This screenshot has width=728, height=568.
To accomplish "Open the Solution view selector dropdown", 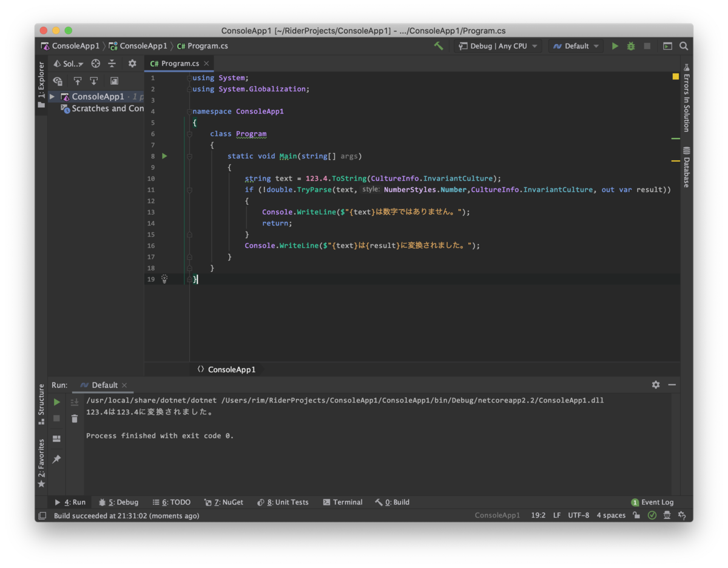I will 69,64.
